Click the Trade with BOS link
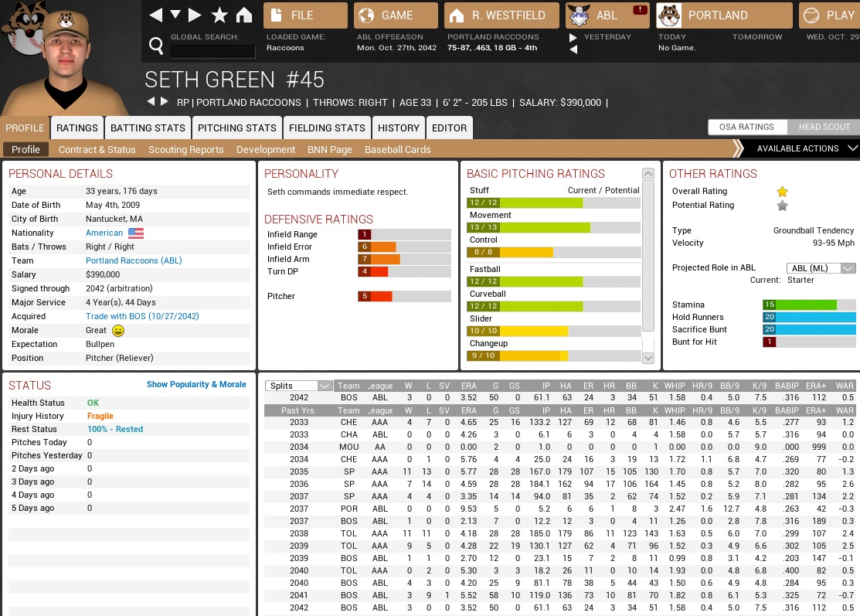 [x=142, y=317]
